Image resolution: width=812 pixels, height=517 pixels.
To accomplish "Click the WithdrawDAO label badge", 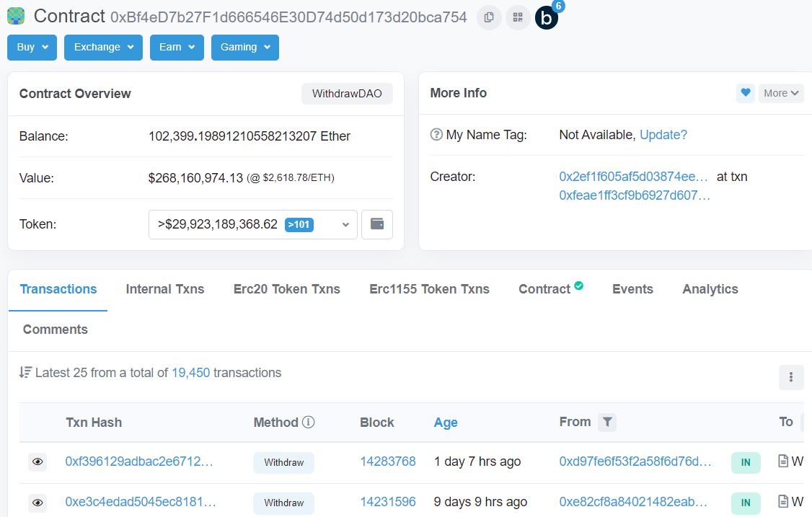I will coord(346,94).
